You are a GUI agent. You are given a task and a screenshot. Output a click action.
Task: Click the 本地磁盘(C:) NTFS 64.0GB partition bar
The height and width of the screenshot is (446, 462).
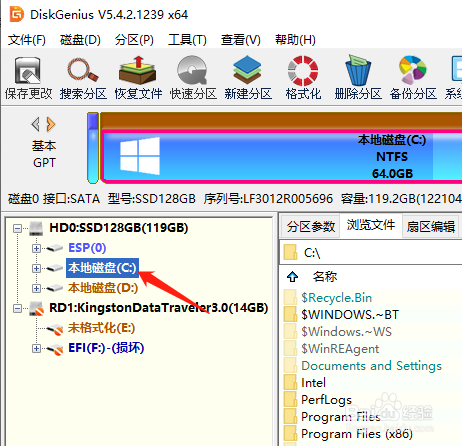click(282, 157)
